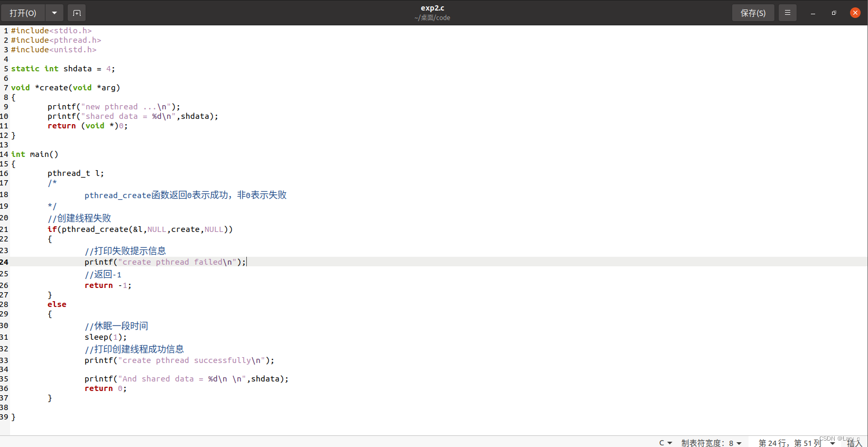Click the 'return 0;' line
Image resolution: width=868 pixels, height=447 pixels.
pos(106,388)
